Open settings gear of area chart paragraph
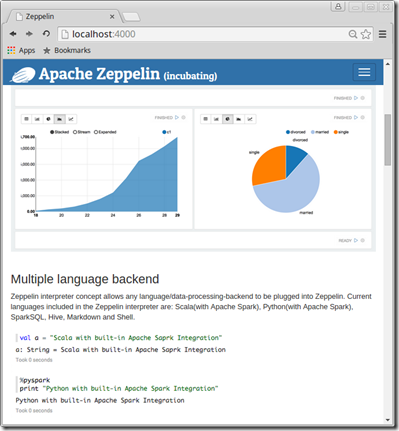This screenshot has height=431, width=399. (183, 117)
